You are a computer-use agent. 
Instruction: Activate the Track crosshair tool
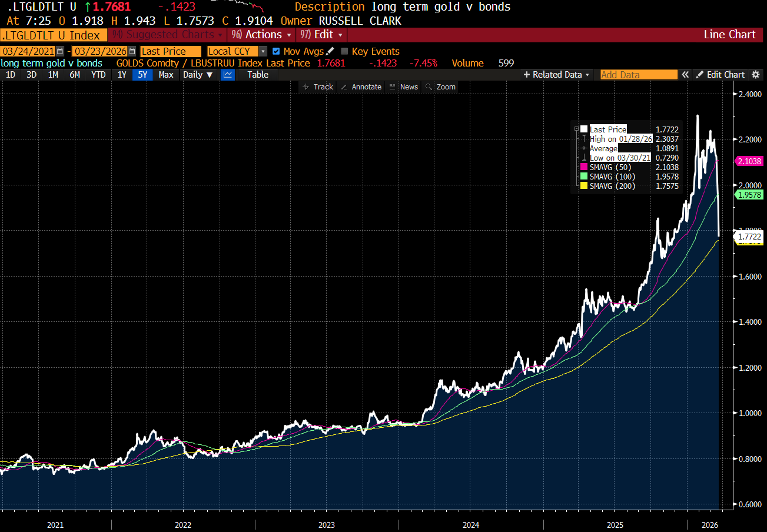coord(318,87)
